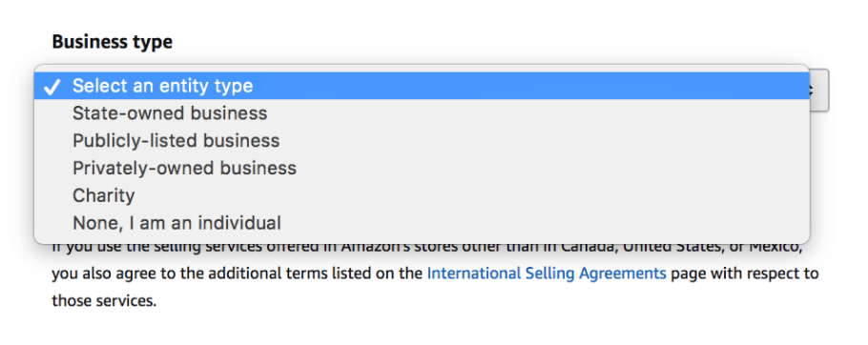Click the partially hidden 'United States' text
868x345 pixels.
coord(672,246)
